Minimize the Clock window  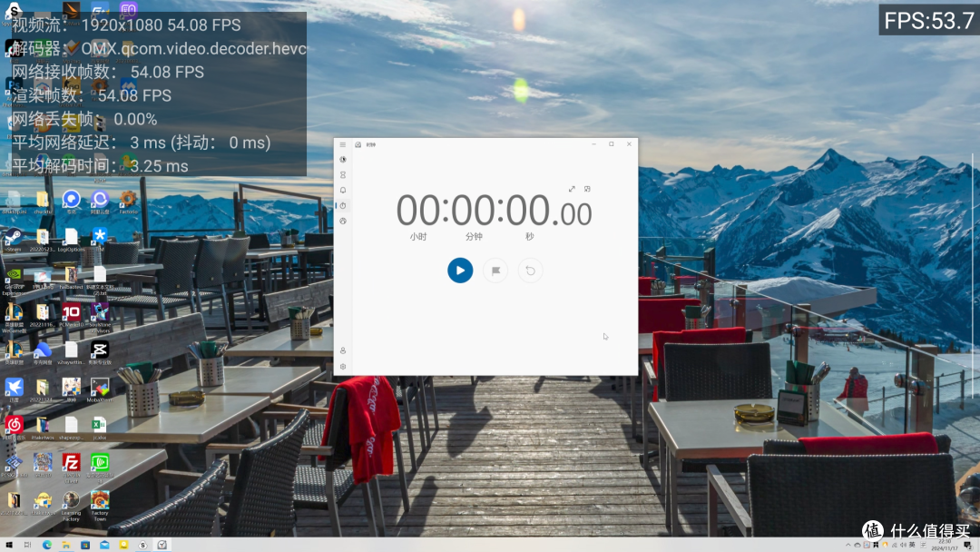[593, 143]
